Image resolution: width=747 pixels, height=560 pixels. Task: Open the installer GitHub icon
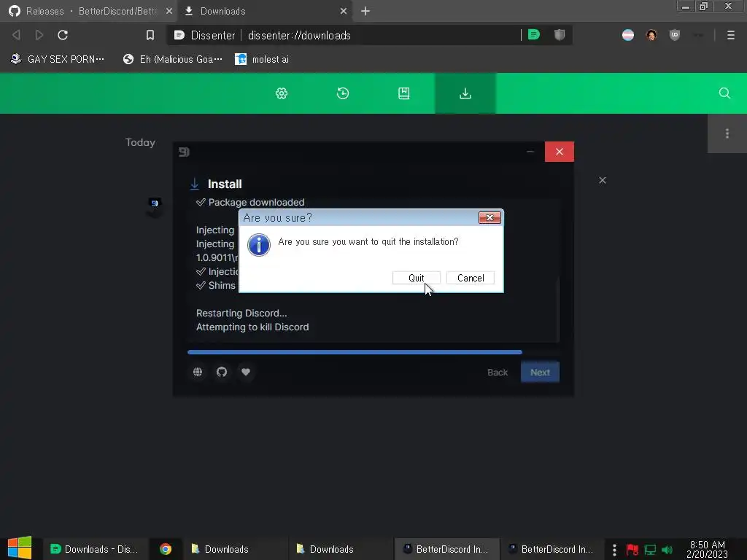tap(222, 372)
